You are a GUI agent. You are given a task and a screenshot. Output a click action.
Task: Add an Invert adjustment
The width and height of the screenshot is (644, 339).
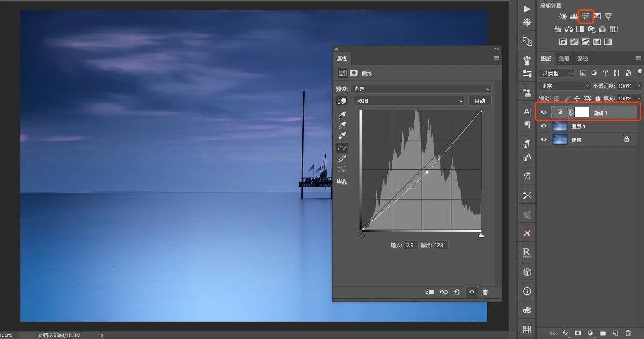[x=563, y=41]
